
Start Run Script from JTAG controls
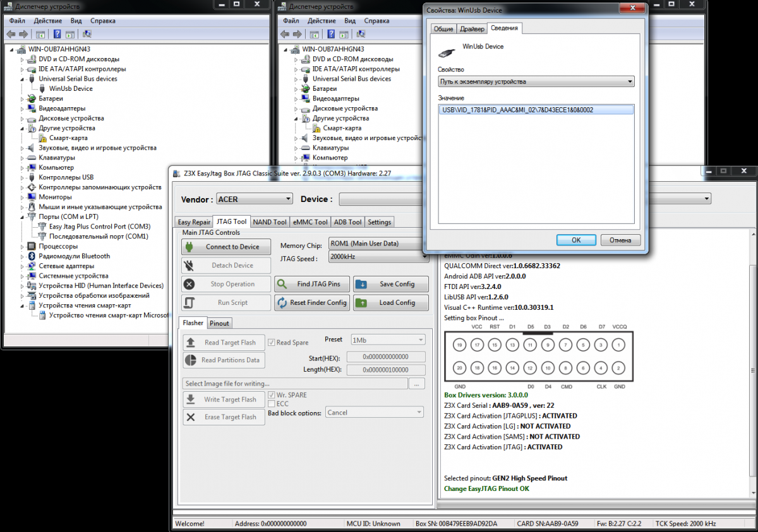tap(226, 302)
